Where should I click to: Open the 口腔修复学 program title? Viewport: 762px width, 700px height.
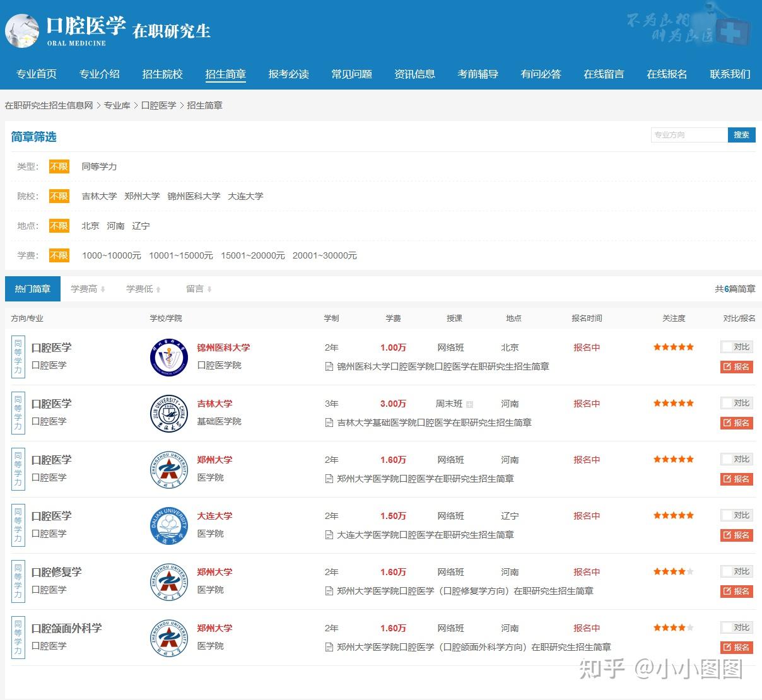tap(57, 572)
